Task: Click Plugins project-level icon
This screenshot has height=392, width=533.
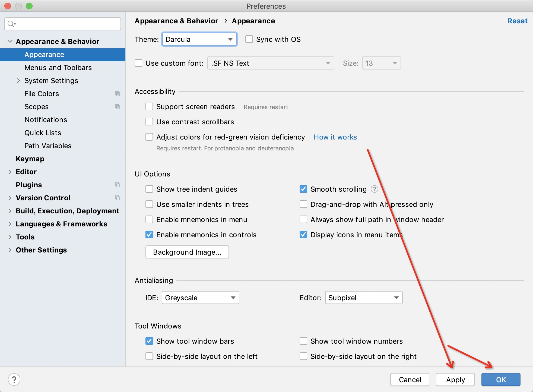Action: pos(118,185)
